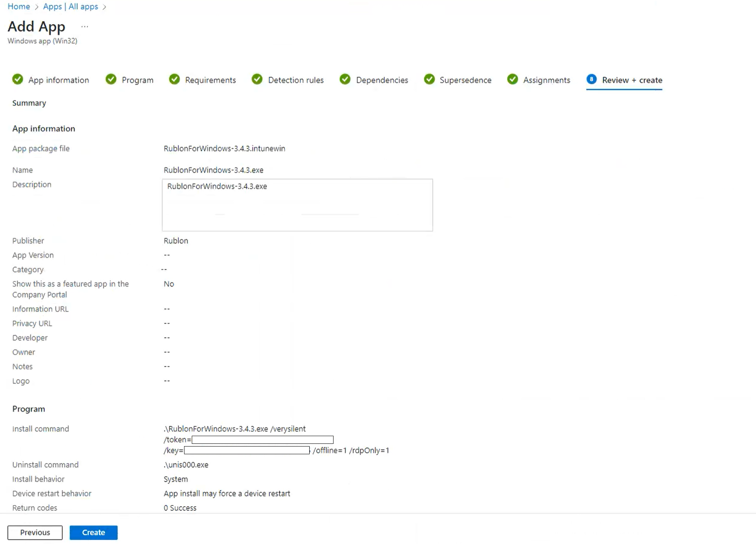Screen dimensions: 756x544
Task: Select the Review + create tab
Action: (x=632, y=80)
